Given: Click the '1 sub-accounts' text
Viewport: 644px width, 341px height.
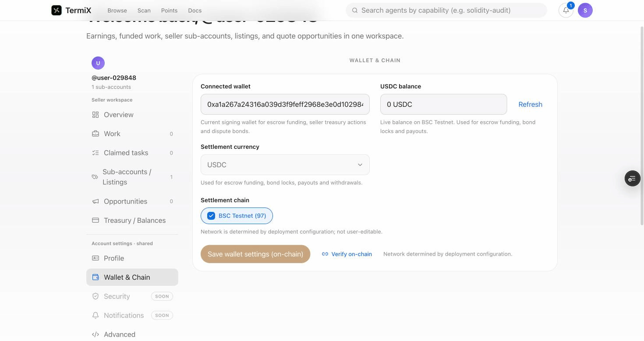Looking at the screenshot, I should pyautogui.click(x=111, y=87).
